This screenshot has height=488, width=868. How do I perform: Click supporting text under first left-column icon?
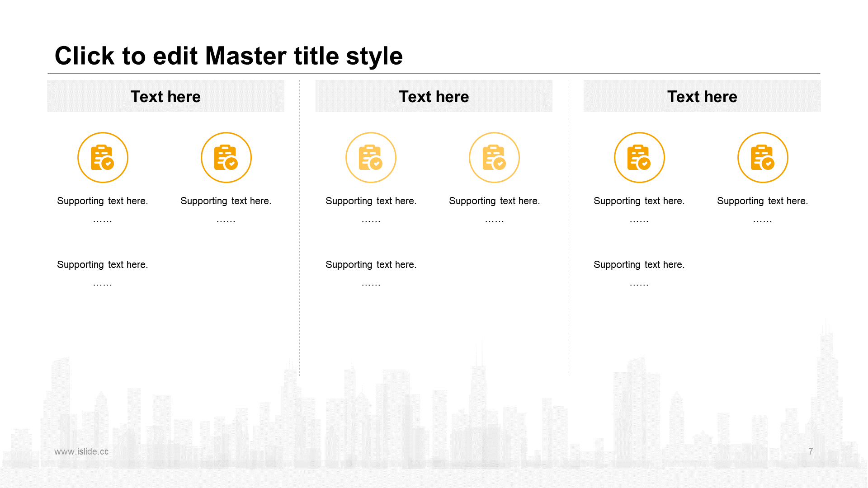pos(103,201)
